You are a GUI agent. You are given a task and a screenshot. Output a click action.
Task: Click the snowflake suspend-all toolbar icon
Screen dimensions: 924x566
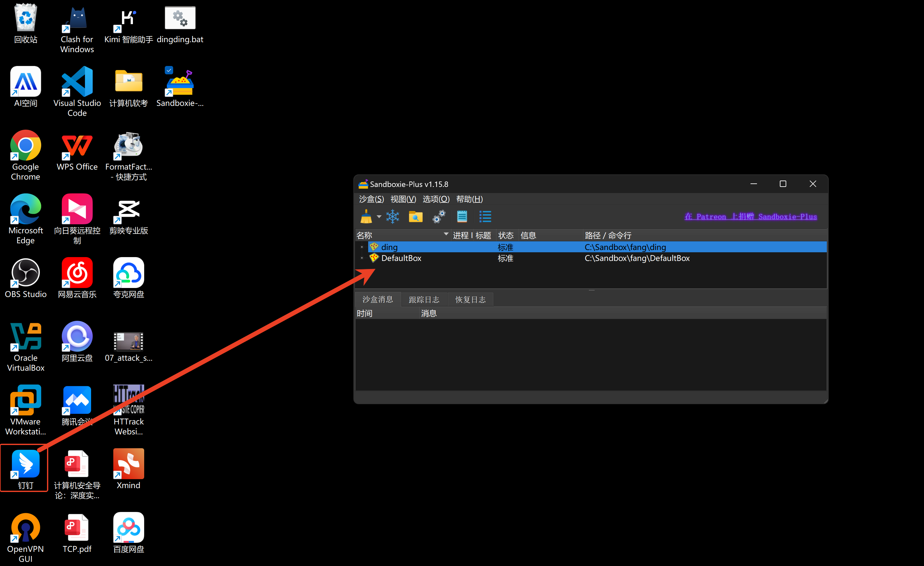392,217
